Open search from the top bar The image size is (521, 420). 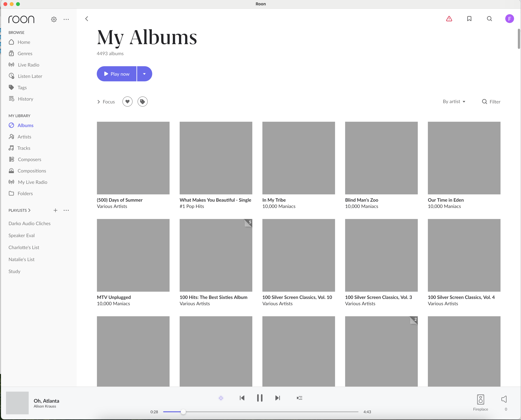489,19
